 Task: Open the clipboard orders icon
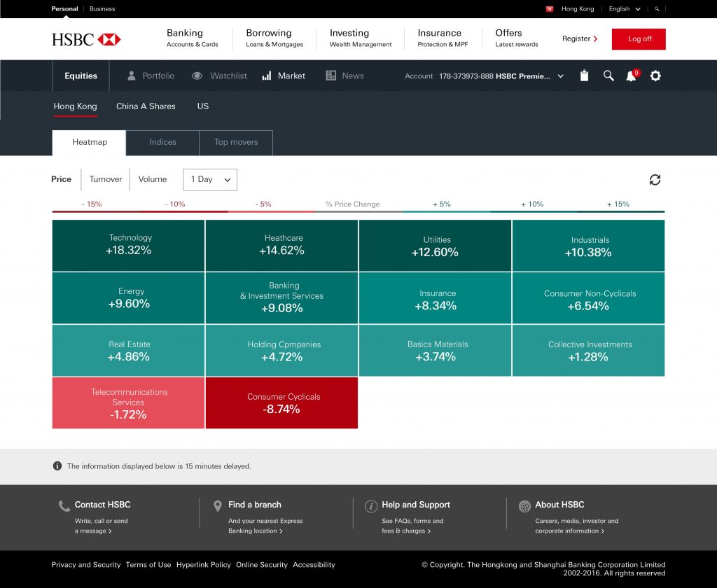(584, 76)
